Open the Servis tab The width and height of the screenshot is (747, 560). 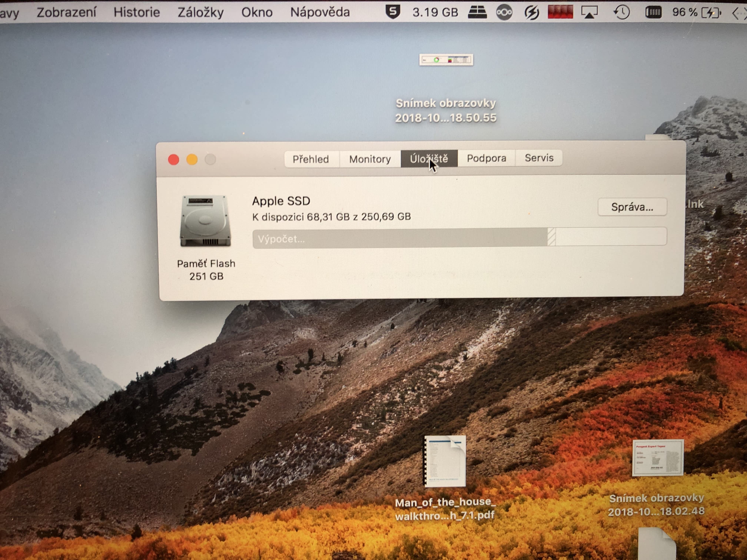pos(539,158)
